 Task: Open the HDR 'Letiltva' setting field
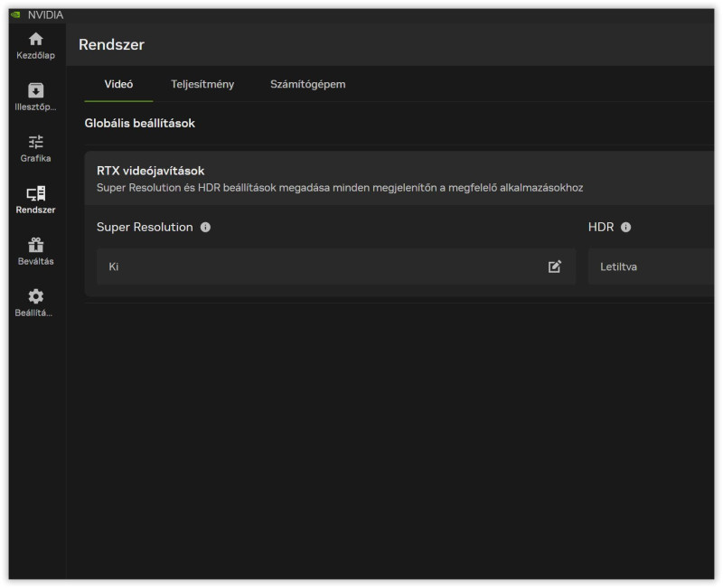click(651, 266)
